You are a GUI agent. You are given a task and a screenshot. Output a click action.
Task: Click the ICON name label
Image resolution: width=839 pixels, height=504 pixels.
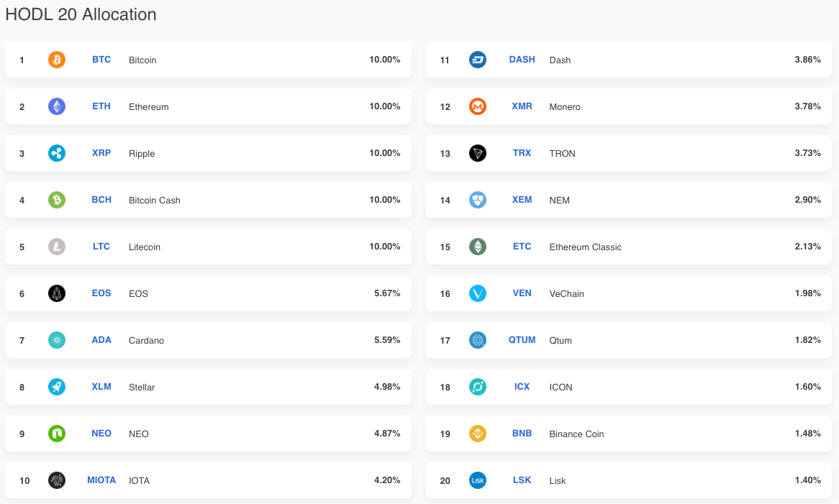pyautogui.click(x=561, y=387)
